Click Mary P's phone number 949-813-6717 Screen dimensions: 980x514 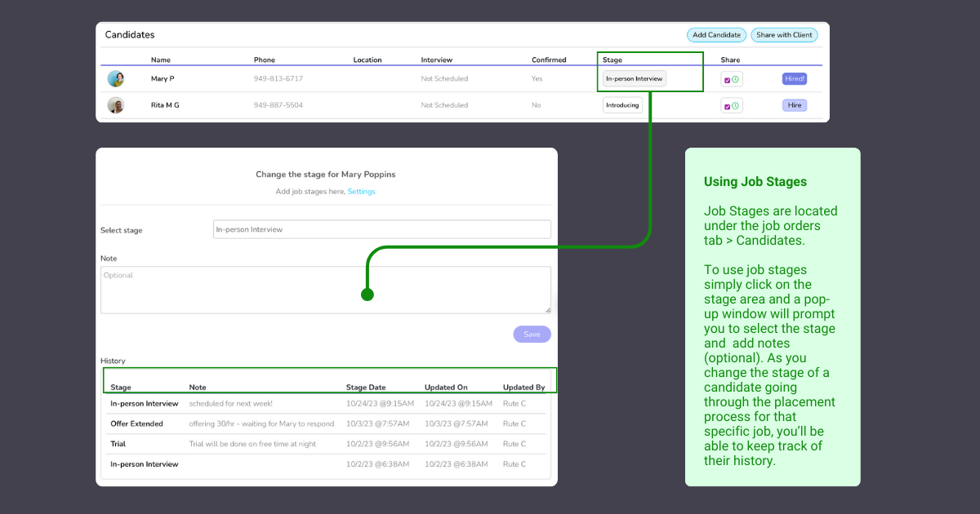(x=278, y=79)
